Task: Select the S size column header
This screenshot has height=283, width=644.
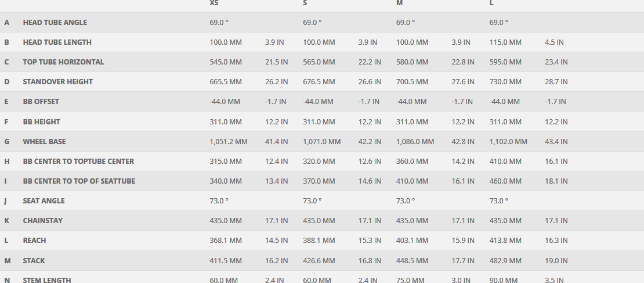Action: (305, 3)
